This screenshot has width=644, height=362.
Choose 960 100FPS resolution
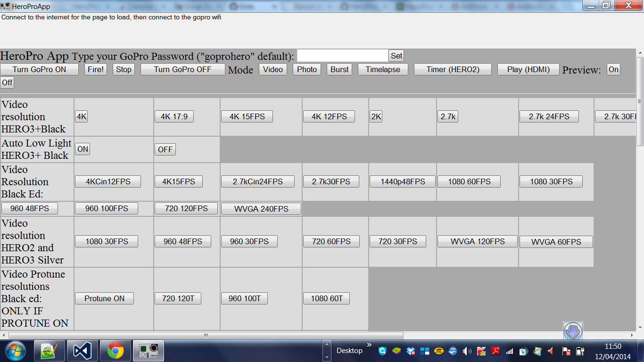point(107,208)
